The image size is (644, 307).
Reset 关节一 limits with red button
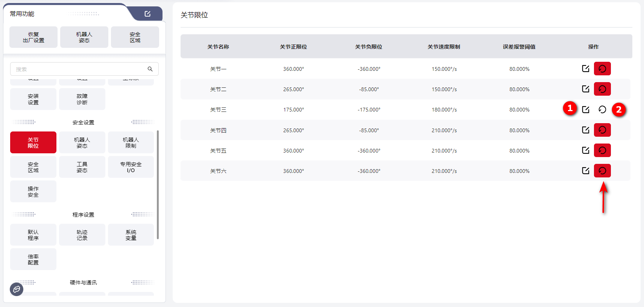pyautogui.click(x=602, y=69)
